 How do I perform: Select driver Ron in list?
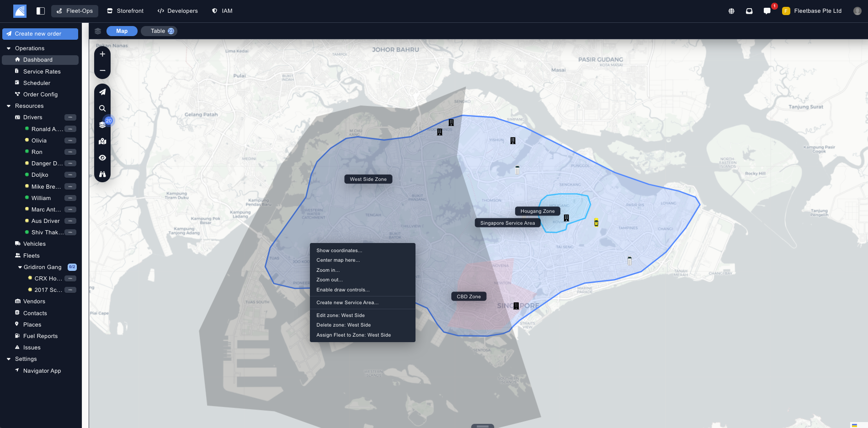tap(37, 152)
